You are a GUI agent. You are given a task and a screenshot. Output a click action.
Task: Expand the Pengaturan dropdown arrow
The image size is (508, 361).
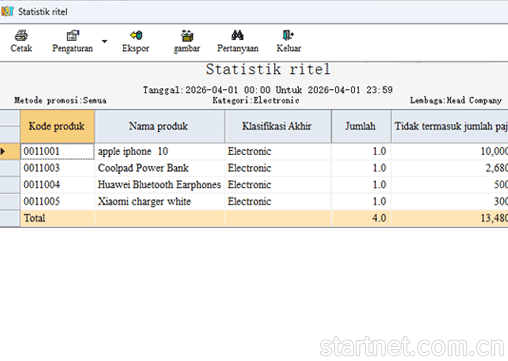pyautogui.click(x=104, y=41)
